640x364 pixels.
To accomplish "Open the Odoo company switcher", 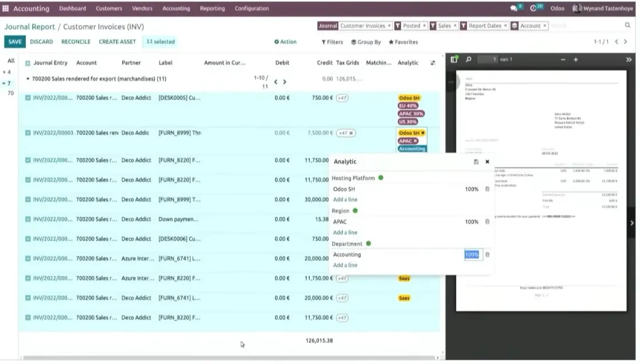I will pyautogui.click(x=558, y=8).
